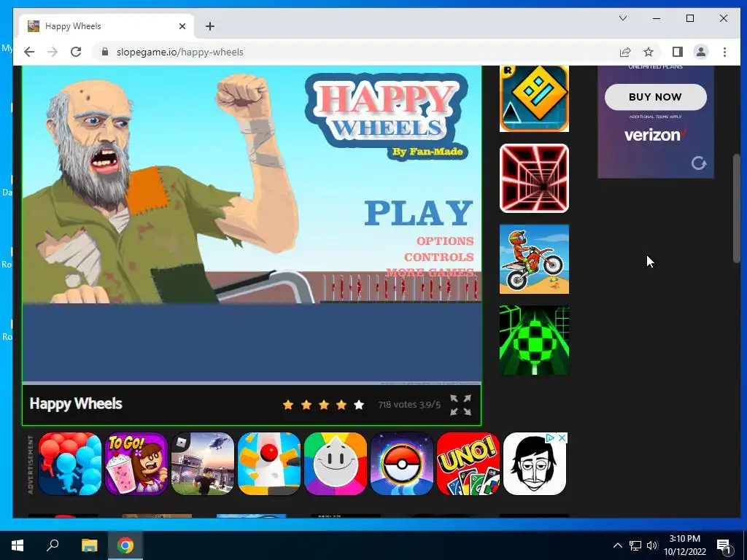
Task: Open the Pokeball game ad
Action: pos(402,464)
